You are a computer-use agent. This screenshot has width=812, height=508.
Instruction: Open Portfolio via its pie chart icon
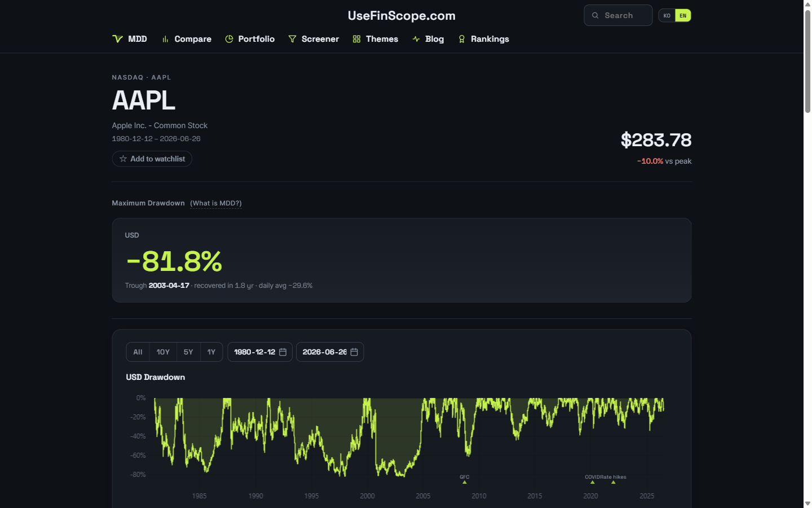click(x=229, y=39)
